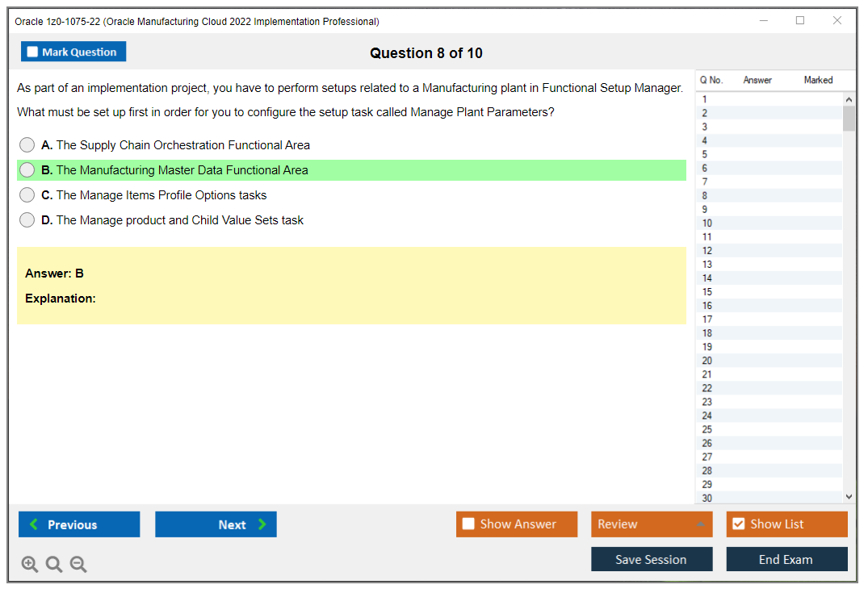Click the End Exam button

click(786, 559)
